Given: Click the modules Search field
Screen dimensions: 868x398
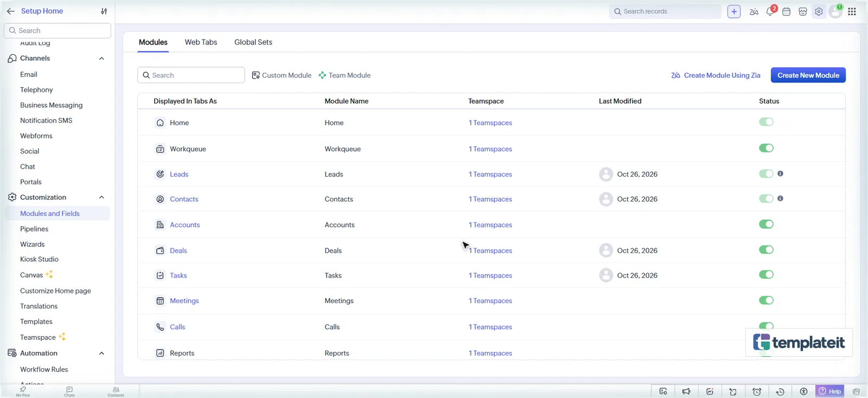Looking at the screenshot, I should [191, 75].
